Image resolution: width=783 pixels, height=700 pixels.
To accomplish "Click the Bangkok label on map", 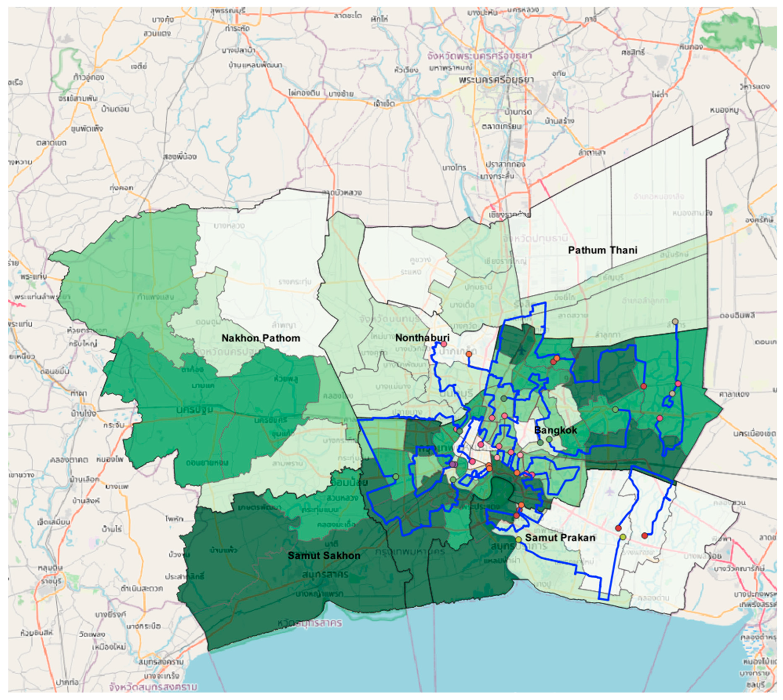I will coord(556,430).
